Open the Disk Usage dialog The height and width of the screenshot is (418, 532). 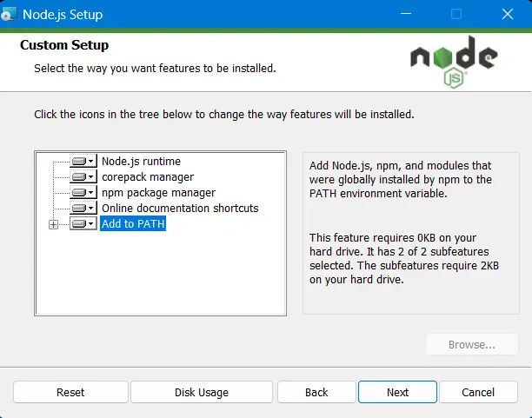pyautogui.click(x=202, y=392)
